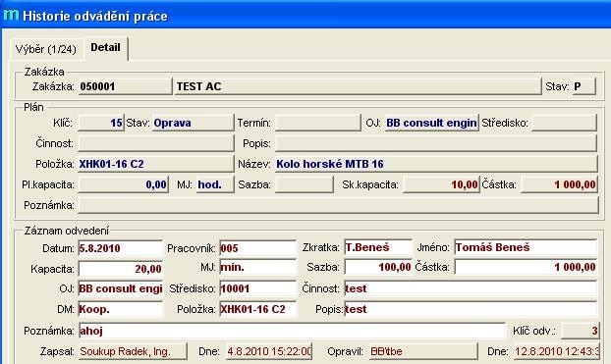Click the Název field Kolo horské MTB 16
Screen dimensions: 611x364
click(436, 164)
